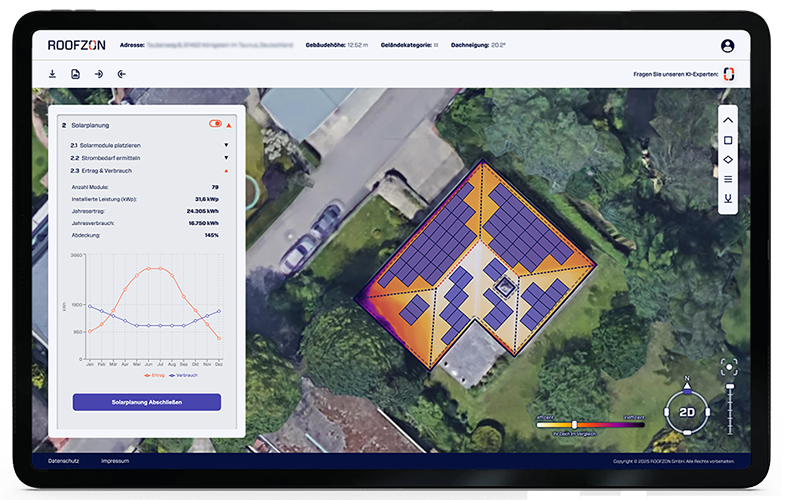786x500 pixels.
Task: Expand the Strombedarf ermitteln section
Action: tap(226, 158)
